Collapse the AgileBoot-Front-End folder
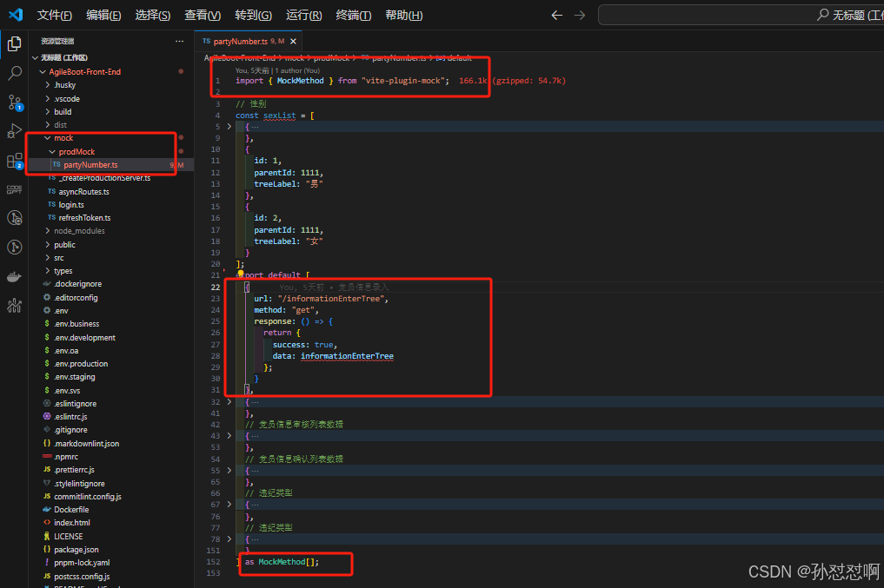 84,71
